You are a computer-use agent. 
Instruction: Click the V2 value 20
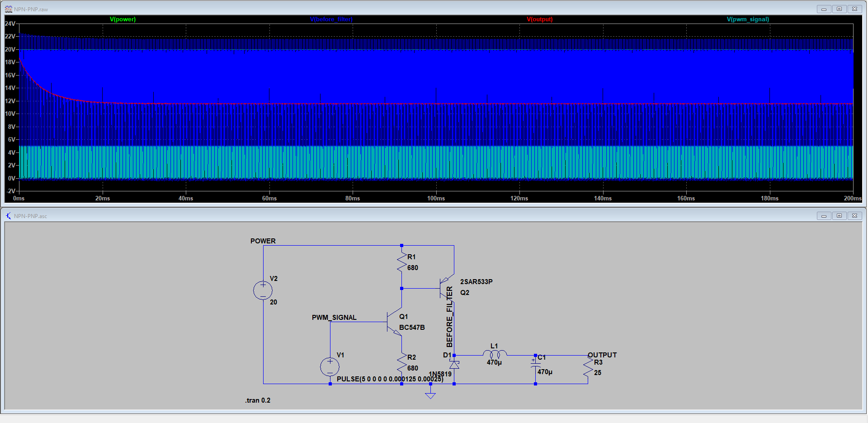pyautogui.click(x=274, y=302)
